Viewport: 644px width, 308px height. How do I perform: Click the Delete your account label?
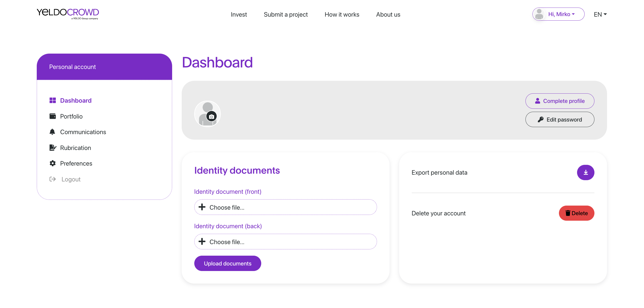[x=439, y=213]
